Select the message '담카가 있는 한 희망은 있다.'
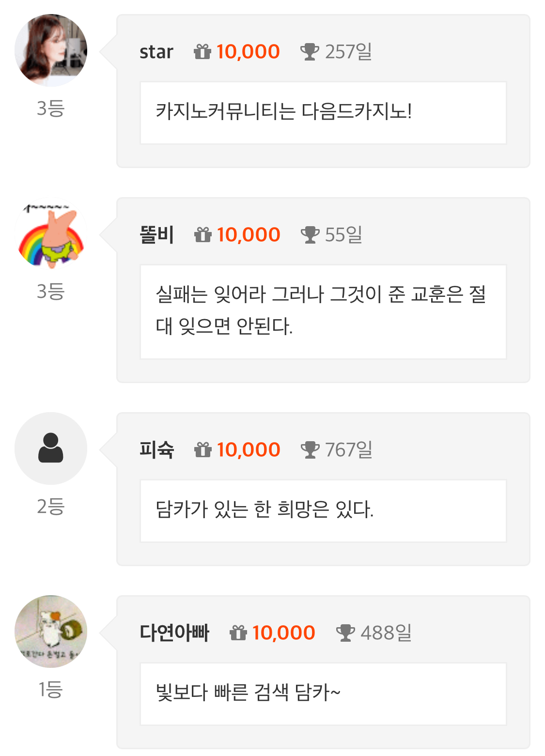Viewport: 545px width, 756px height. 265,510
